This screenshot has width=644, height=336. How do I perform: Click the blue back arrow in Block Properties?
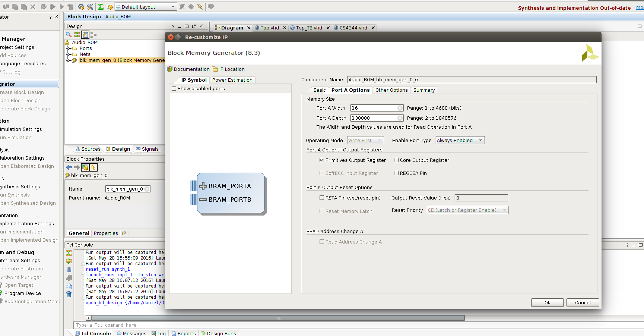click(69, 167)
